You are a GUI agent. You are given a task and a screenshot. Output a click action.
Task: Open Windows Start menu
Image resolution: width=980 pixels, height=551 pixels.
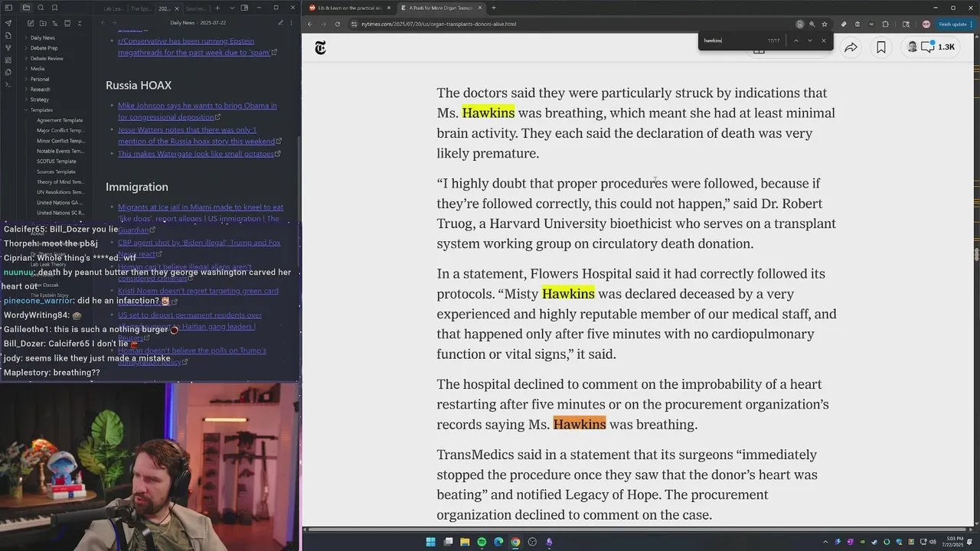pos(431,542)
